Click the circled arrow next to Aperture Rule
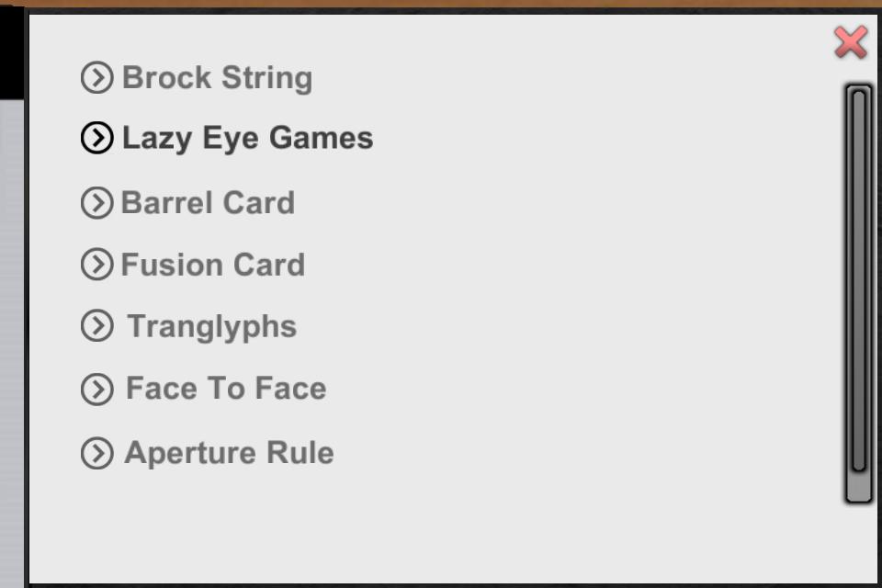Screen dimensions: 882x588 pyautogui.click(x=96, y=453)
